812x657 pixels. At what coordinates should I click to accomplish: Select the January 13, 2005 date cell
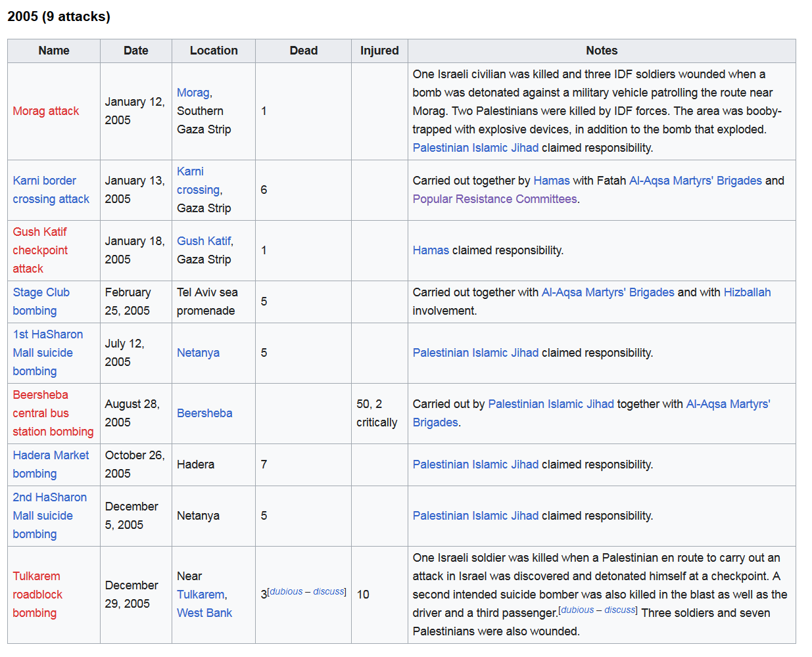136,190
